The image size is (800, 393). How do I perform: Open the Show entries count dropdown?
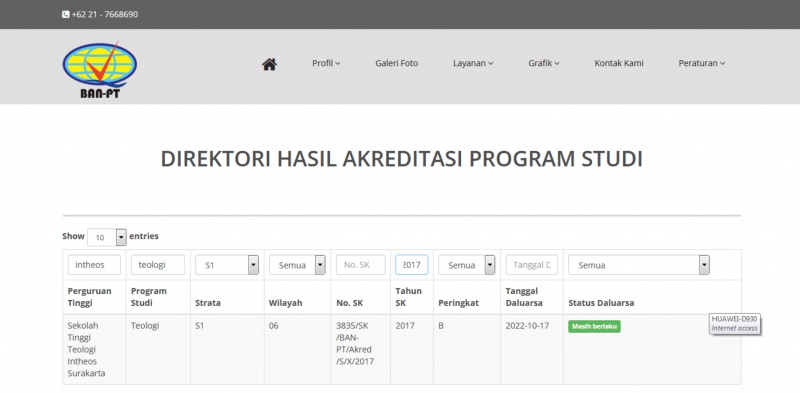click(107, 237)
